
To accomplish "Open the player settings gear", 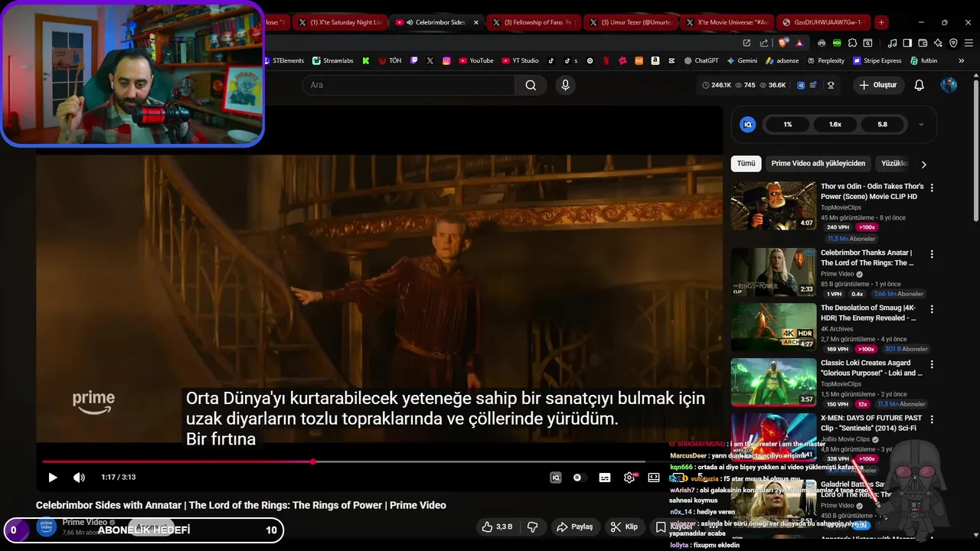I will click(629, 478).
